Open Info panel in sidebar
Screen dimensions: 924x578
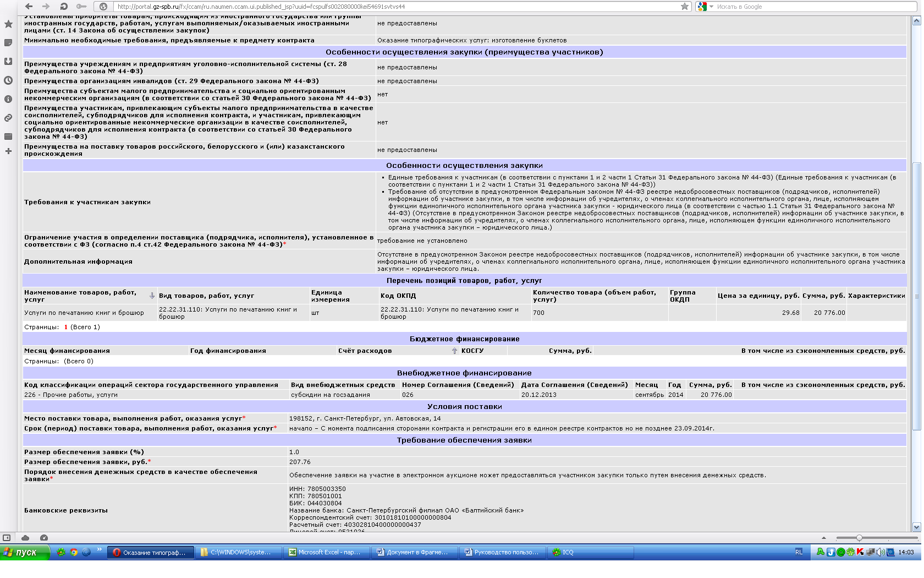coord(8,99)
